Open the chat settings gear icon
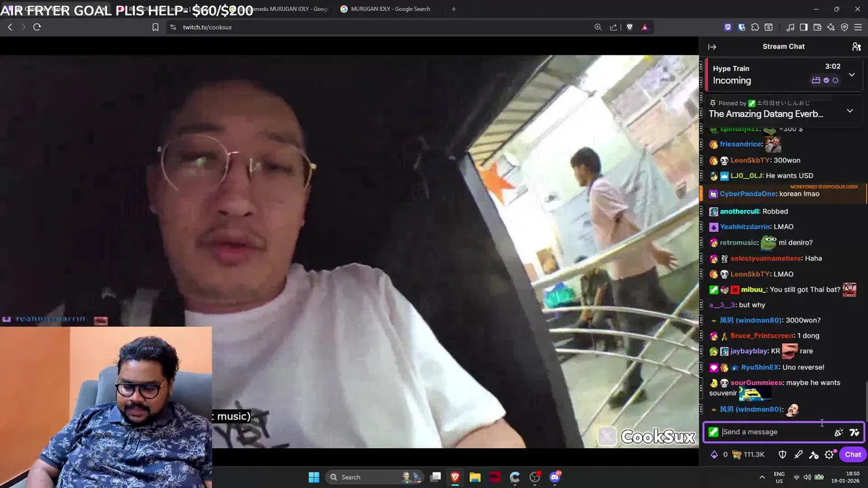This screenshot has width=868, height=488. point(829,455)
